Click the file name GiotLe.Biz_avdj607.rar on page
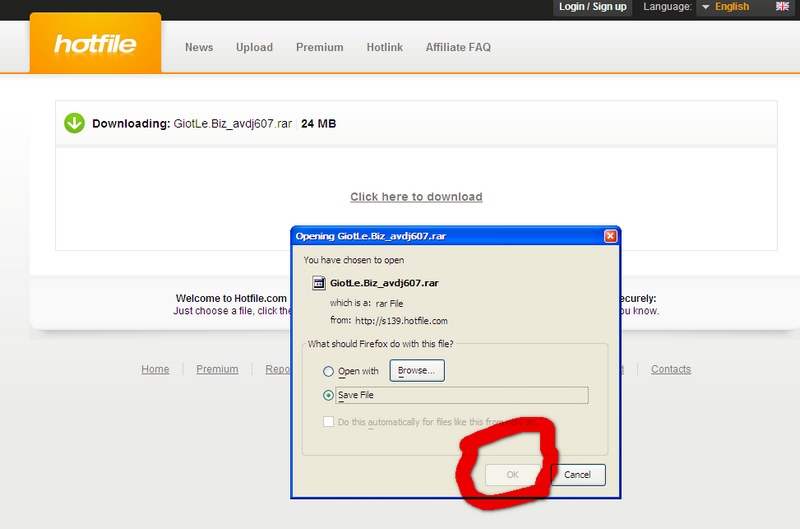Viewport: 800px width, 529px height. point(233,124)
